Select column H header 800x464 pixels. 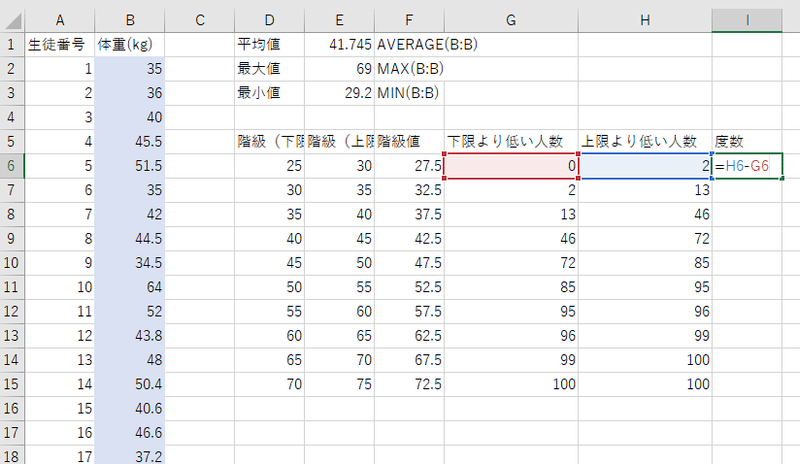coord(645,20)
